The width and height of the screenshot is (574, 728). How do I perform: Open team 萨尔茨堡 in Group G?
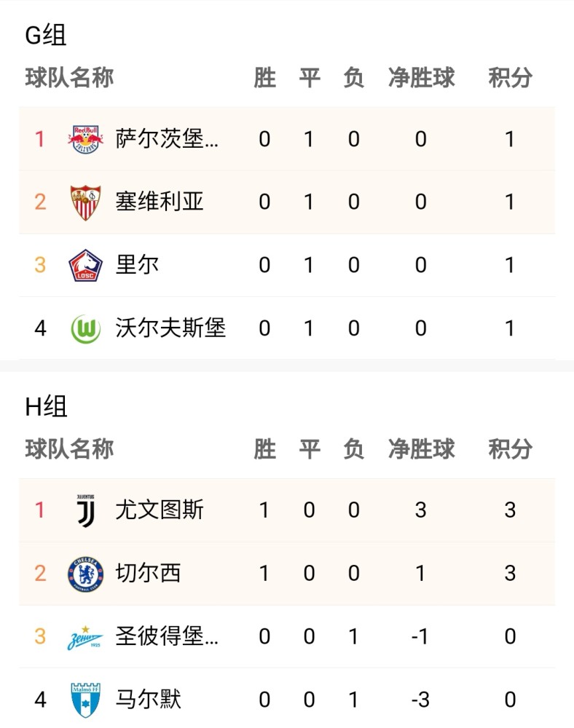(167, 139)
